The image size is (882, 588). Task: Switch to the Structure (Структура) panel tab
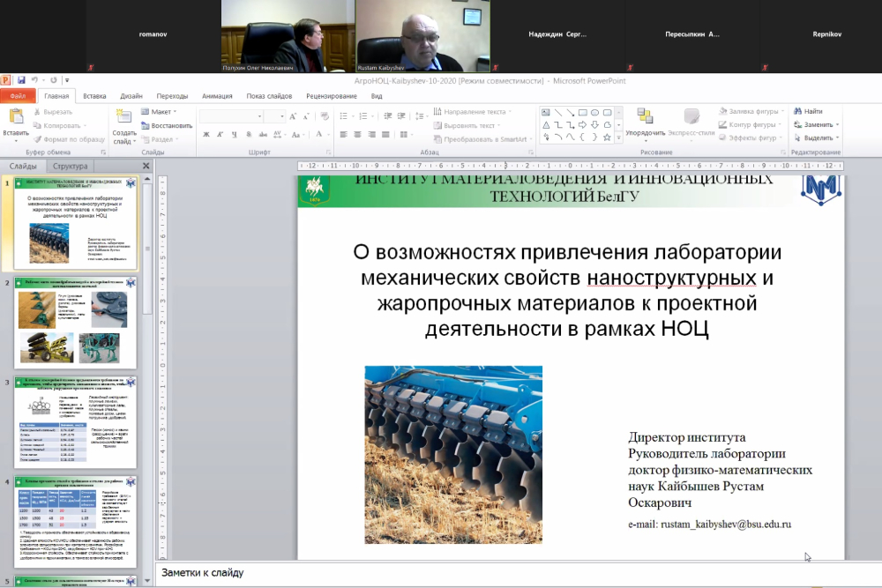[x=70, y=166]
